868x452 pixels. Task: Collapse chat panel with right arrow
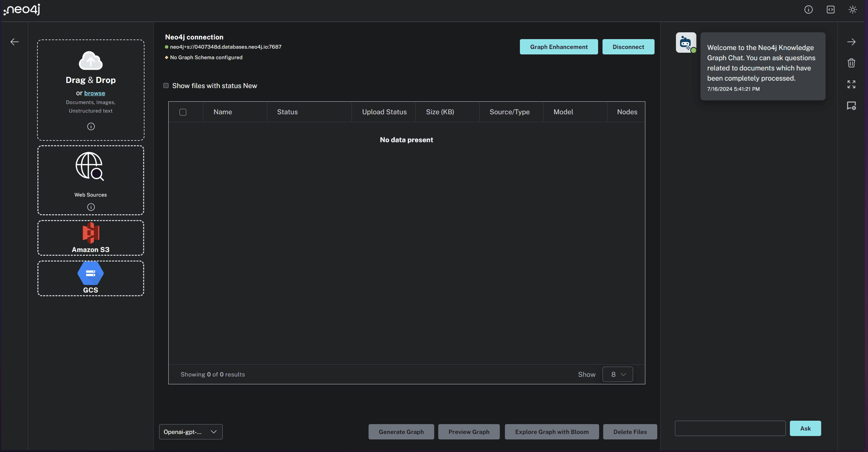pyautogui.click(x=851, y=42)
